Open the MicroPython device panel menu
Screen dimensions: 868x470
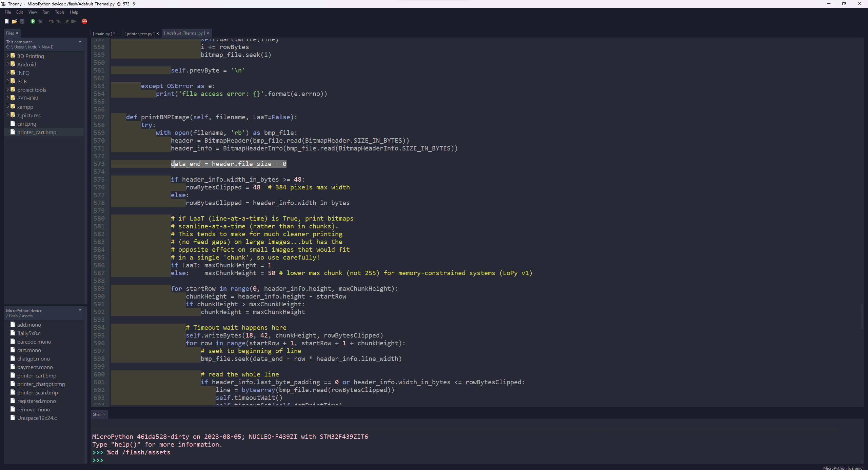pos(80,310)
